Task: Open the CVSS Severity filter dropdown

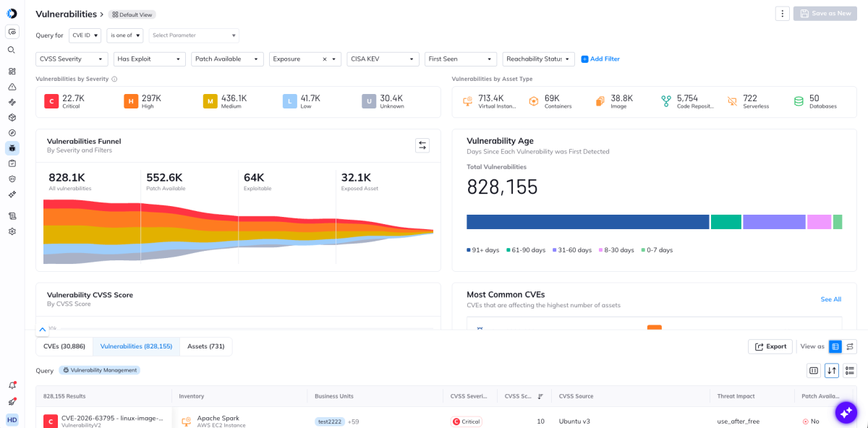Action: (72, 59)
